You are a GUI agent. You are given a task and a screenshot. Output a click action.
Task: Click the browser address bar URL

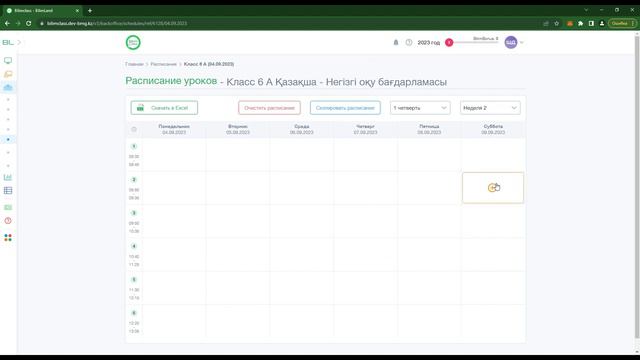pyautogui.click(x=117, y=23)
